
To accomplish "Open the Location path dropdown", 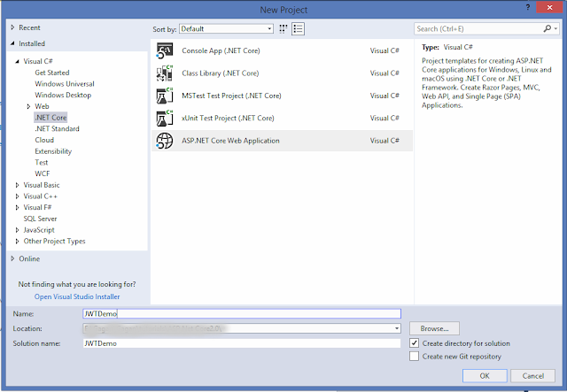I will [x=397, y=328].
